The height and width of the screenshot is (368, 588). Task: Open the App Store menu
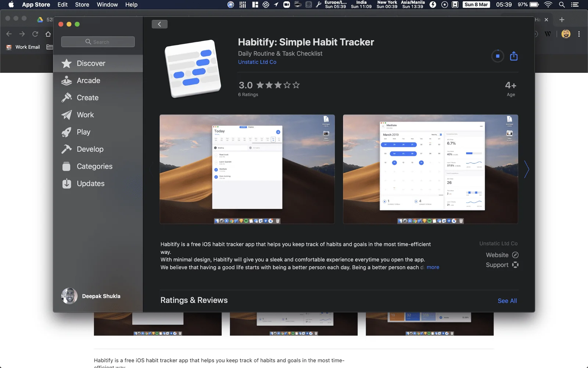(x=36, y=4)
